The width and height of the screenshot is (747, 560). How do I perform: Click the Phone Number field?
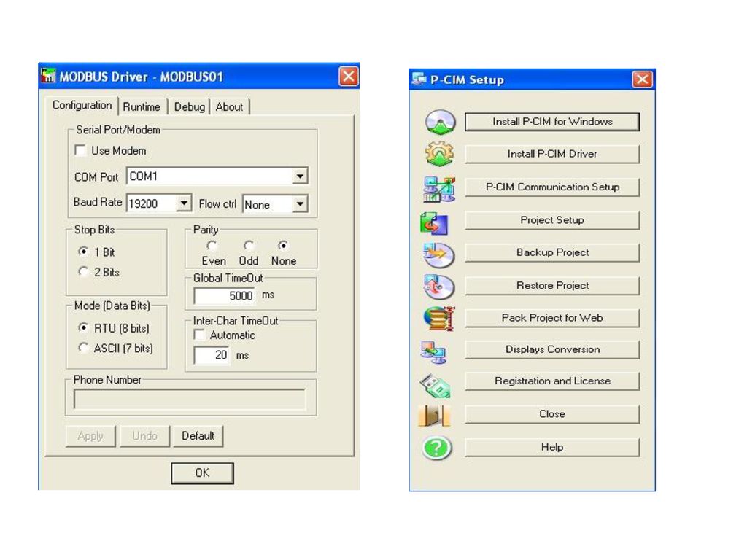click(x=190, y=400)
